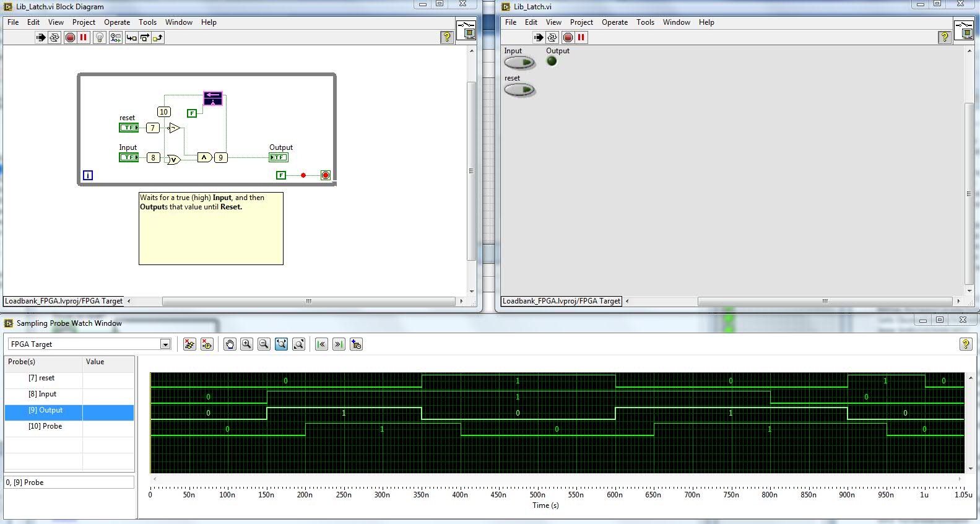This screenshot has width=980, height=524.
Task: Abort execution in front panel toolbar
Action: [x=568, y=38]
